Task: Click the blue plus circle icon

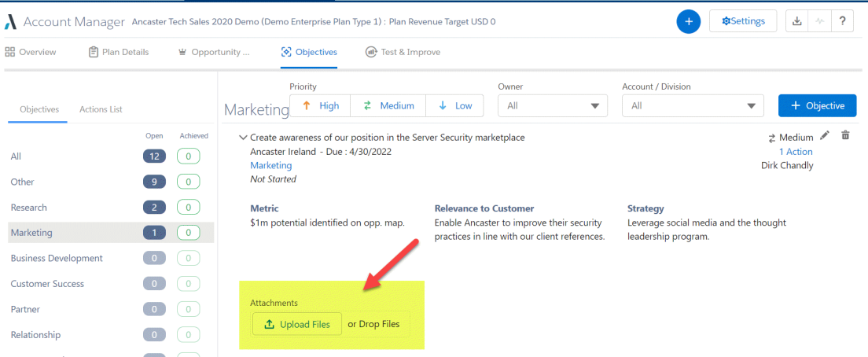Action: (688, 21)
